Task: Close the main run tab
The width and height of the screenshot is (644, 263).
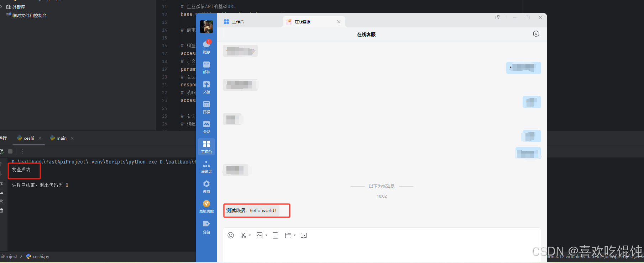Action: pos(72,138)
